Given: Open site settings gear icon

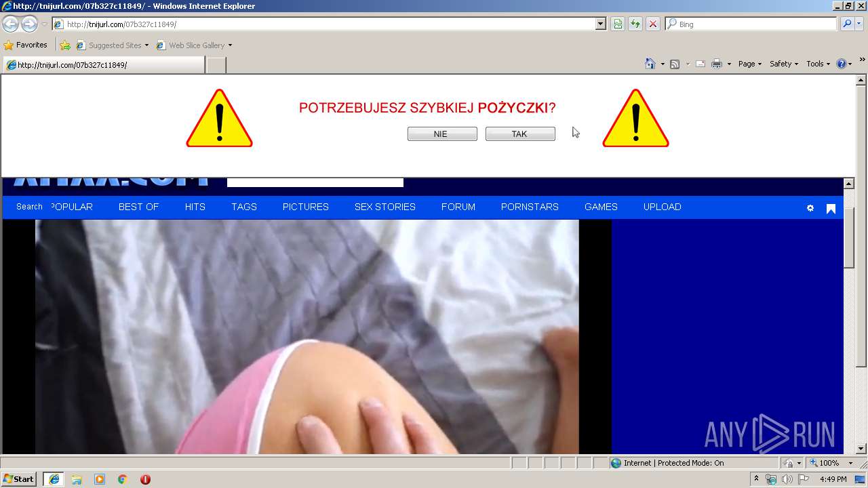Looking at the screenshot, I should (810, 208).
